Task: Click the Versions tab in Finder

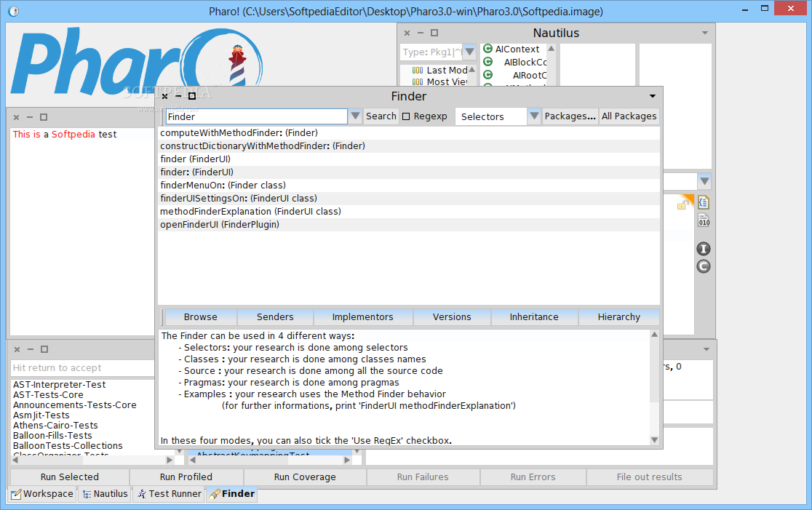Action: coord(452,317)
